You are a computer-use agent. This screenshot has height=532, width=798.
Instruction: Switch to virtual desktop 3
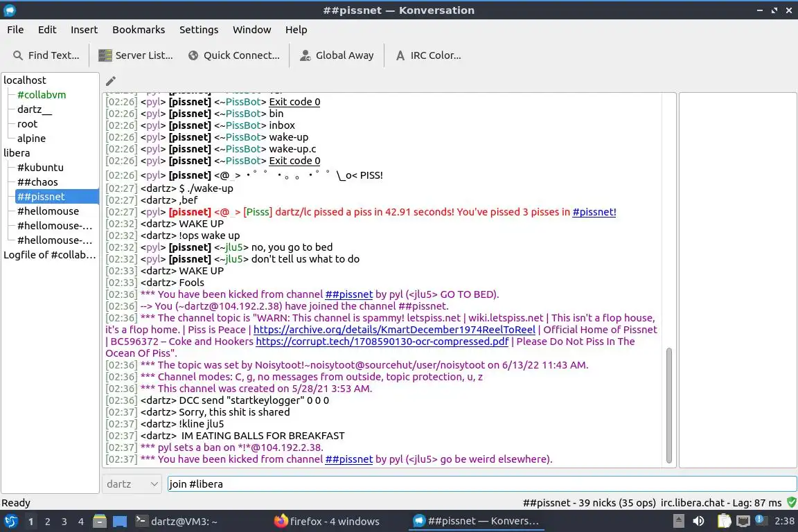tap(64, 522)
